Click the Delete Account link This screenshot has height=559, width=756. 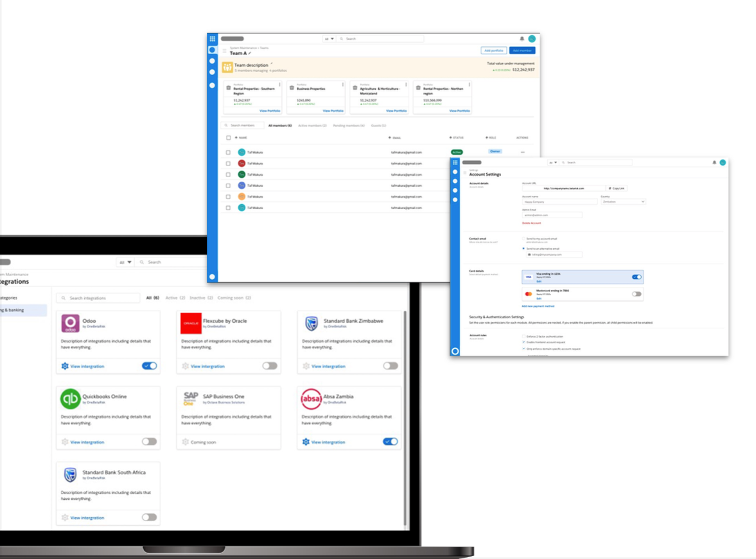[x=531, y=223]
